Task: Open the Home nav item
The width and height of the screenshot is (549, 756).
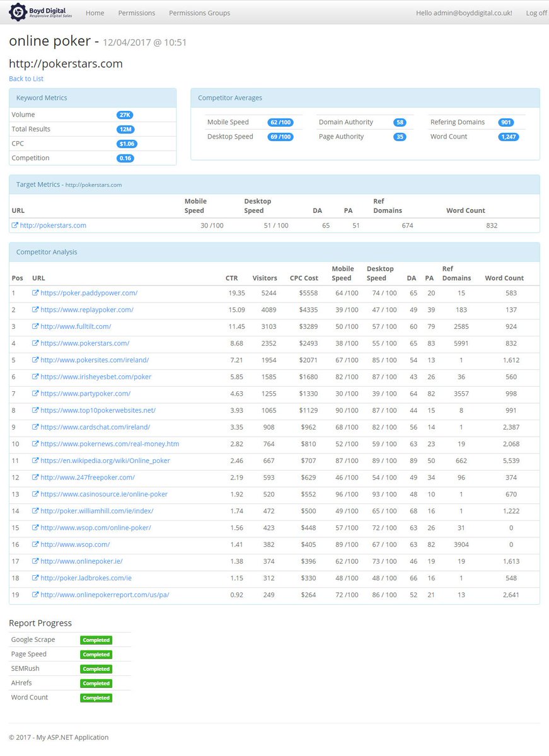Action: pyautogui.click(x=95, y=13)
